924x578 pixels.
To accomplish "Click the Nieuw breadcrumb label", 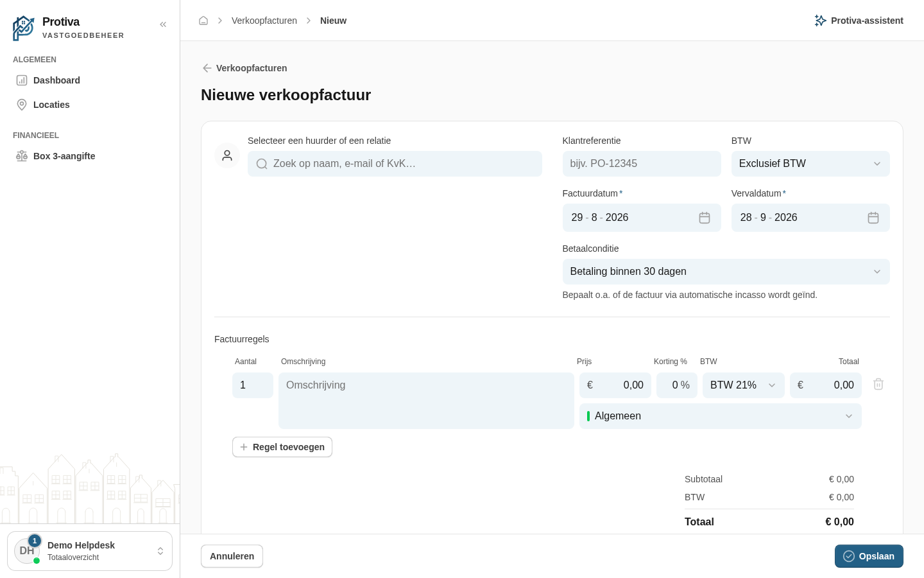I will tap(333, 21).
